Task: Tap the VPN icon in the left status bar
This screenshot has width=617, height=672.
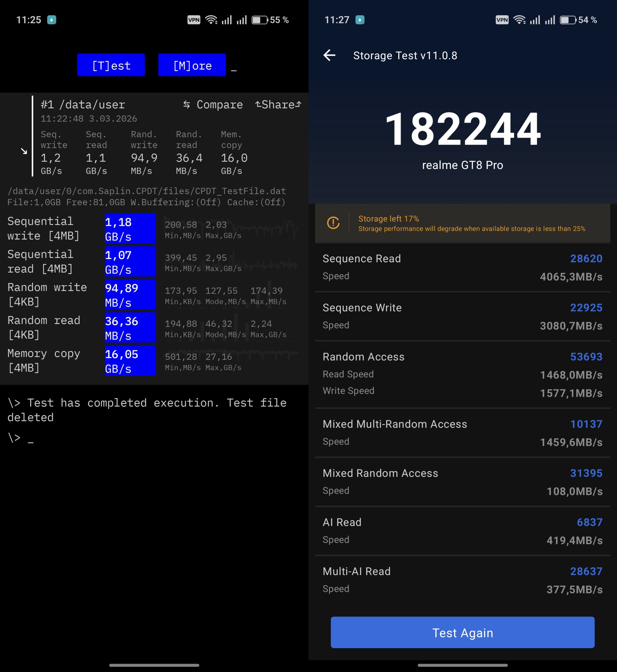Action: click(x=194, y=20)
